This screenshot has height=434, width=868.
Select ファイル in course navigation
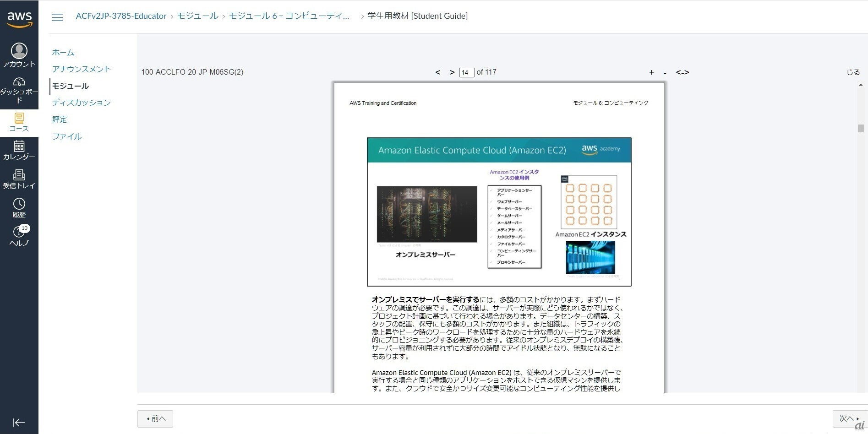tap(67, 136)
